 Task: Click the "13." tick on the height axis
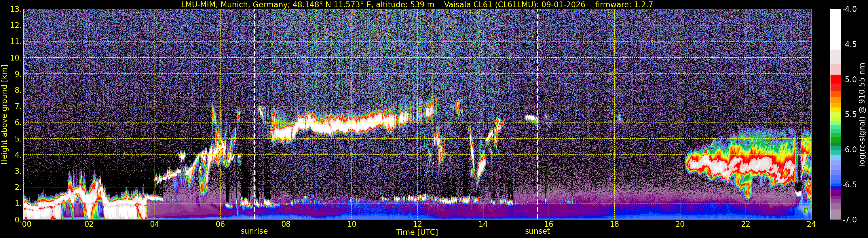[16, 10]
